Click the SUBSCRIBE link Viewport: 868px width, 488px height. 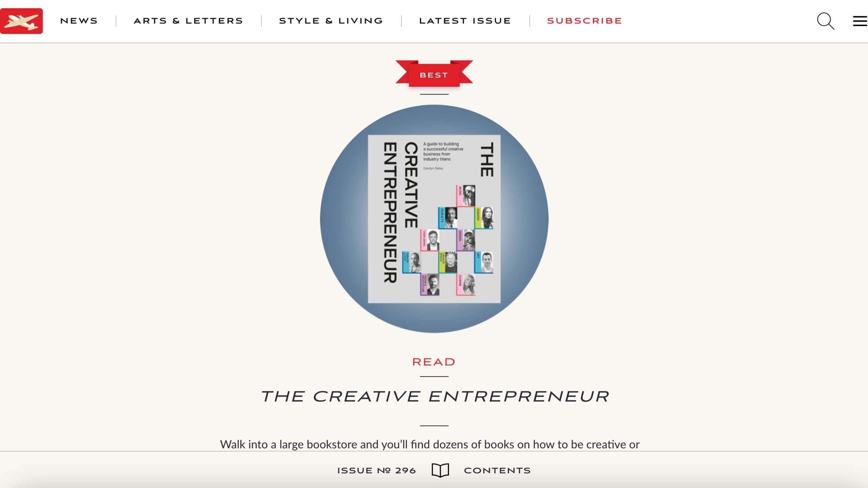click(584, 20)
